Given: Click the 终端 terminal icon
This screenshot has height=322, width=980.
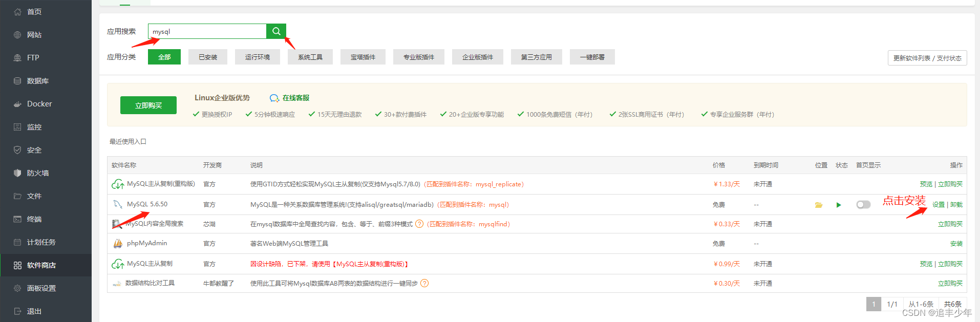Looking at the screenshot, I should 17,219.
